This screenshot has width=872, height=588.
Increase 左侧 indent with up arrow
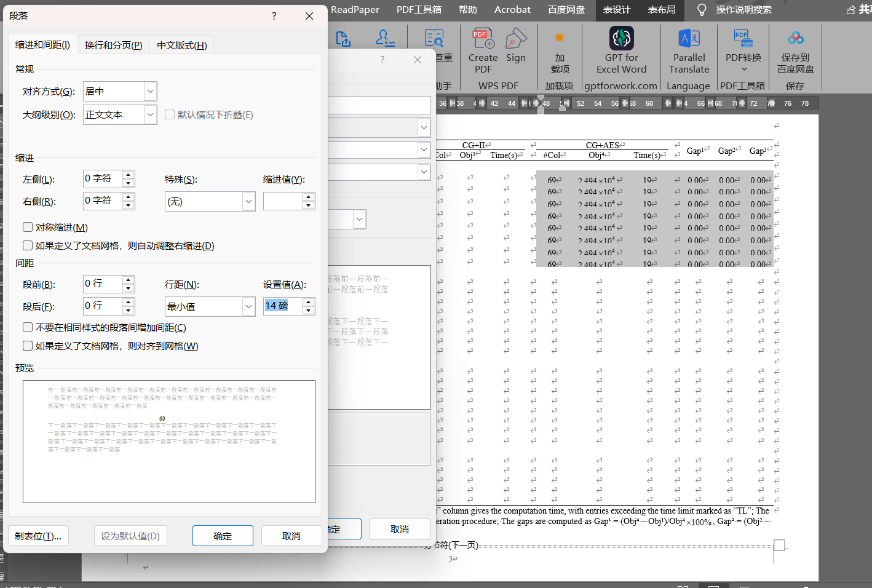pos(128,175)
